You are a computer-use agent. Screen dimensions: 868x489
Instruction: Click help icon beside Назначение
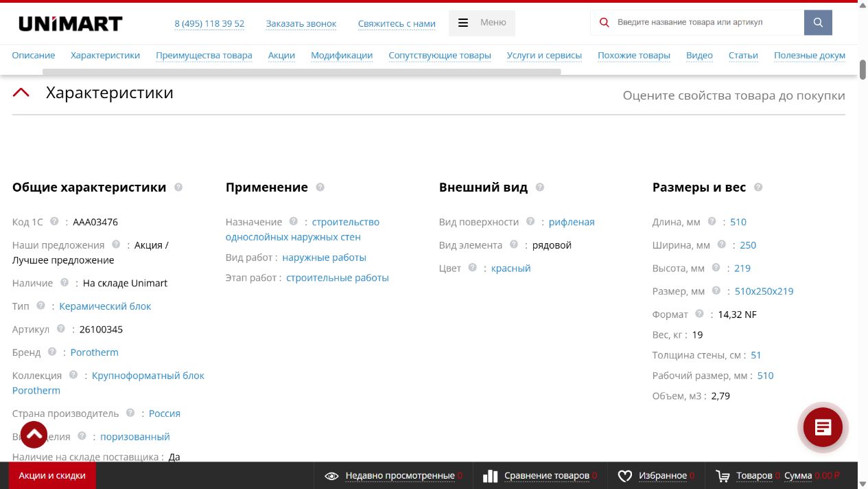pyautogui.click(x=294, y=221)
